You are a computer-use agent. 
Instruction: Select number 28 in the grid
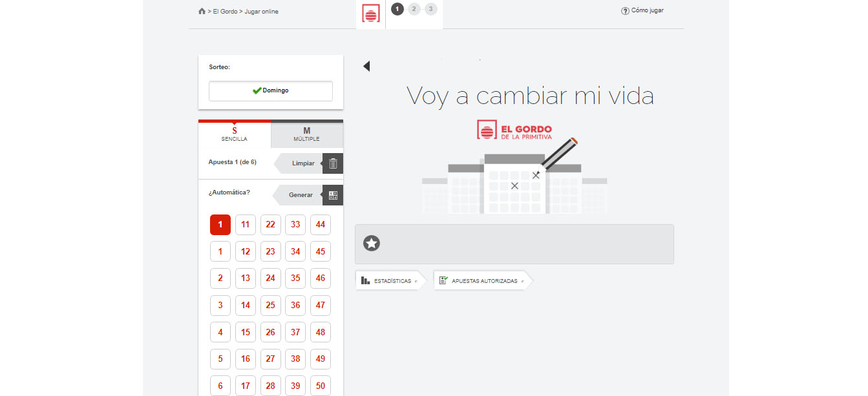[271, 386]
